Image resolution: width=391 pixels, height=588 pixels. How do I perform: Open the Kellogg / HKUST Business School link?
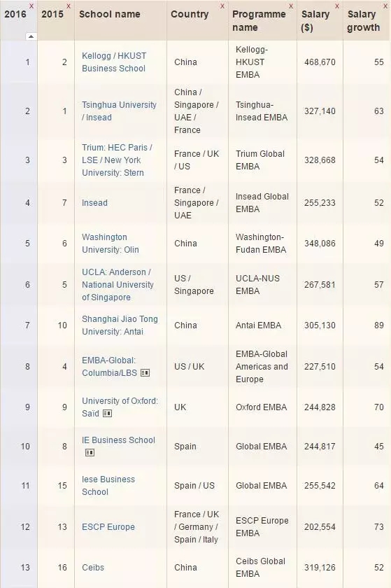(x=114, y=62)
